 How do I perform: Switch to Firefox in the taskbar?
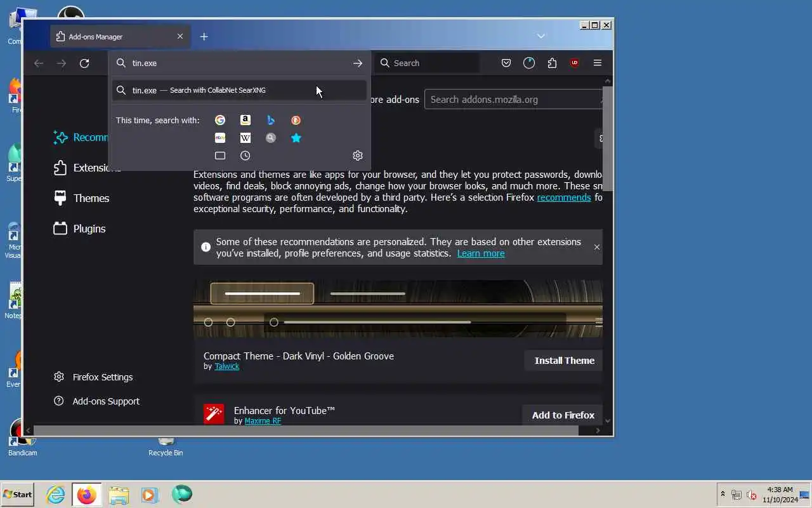tap(86, 495)
